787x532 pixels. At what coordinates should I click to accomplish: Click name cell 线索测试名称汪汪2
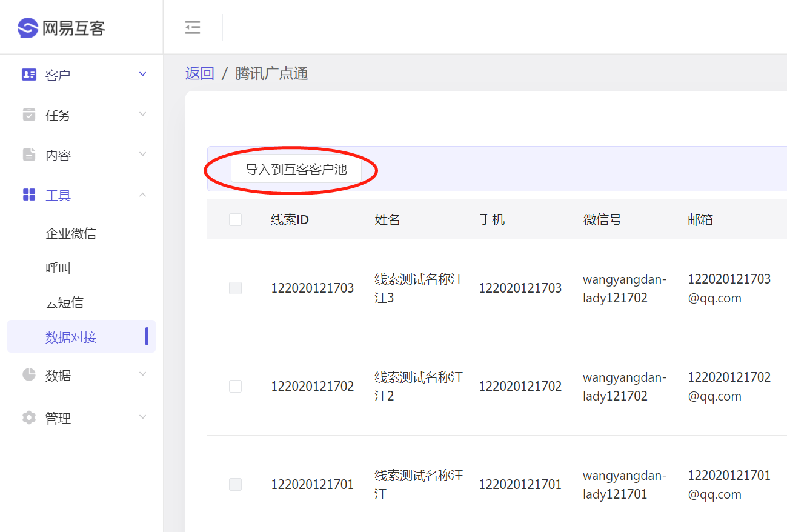point(419,387)
